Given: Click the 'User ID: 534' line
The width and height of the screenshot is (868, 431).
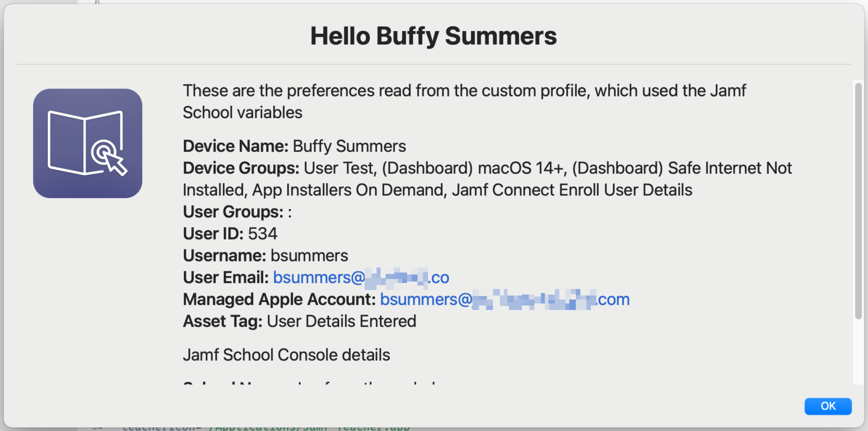Looking at the screenshot, I should point(230,233).
